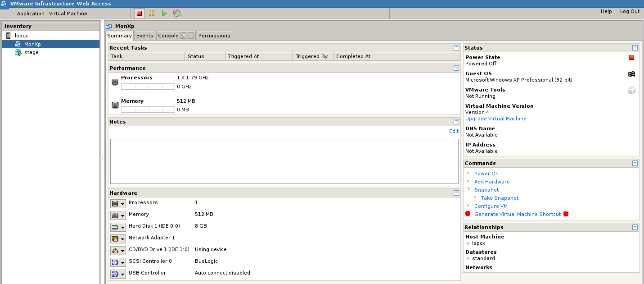Click Upgrade Virtual Machine link
644x284 pixels.
pyautogui.click(x=495, y=119)
